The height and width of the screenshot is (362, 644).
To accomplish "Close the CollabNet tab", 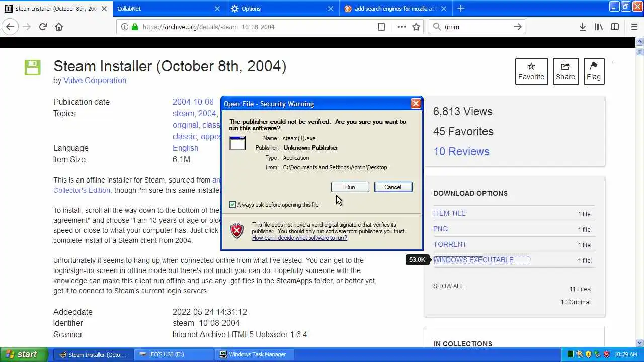I will (x=217, y=9).
